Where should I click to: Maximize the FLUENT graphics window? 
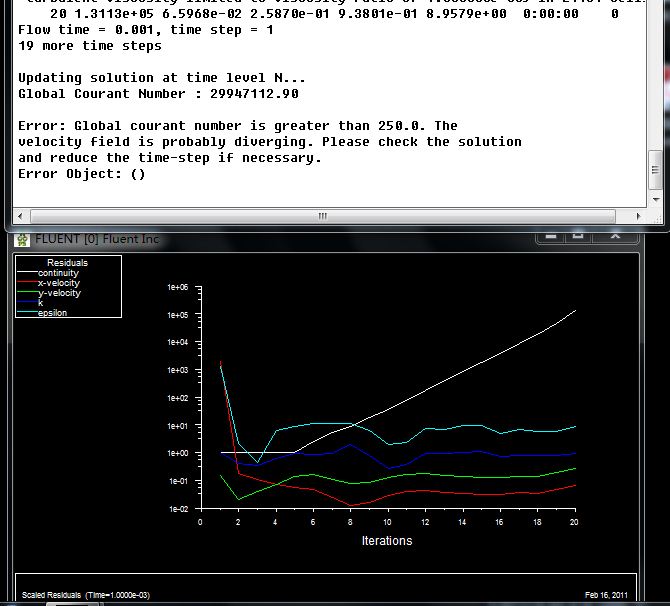tap(578, 236)
